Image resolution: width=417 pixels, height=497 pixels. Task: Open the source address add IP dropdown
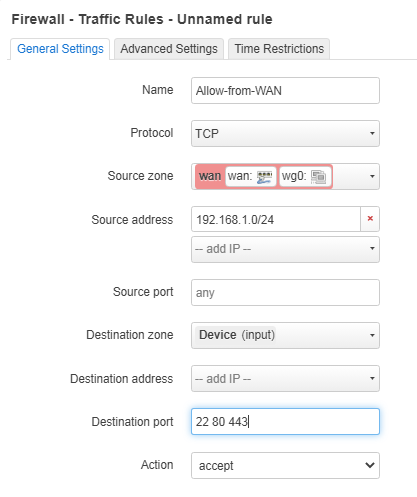pyautogui.click(x=285, y=249)
